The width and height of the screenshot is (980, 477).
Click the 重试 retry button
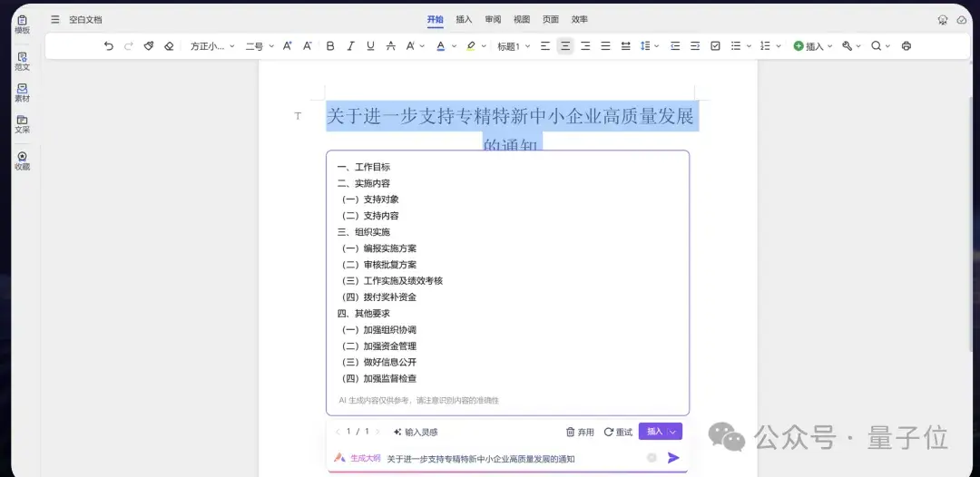(618, 432)
